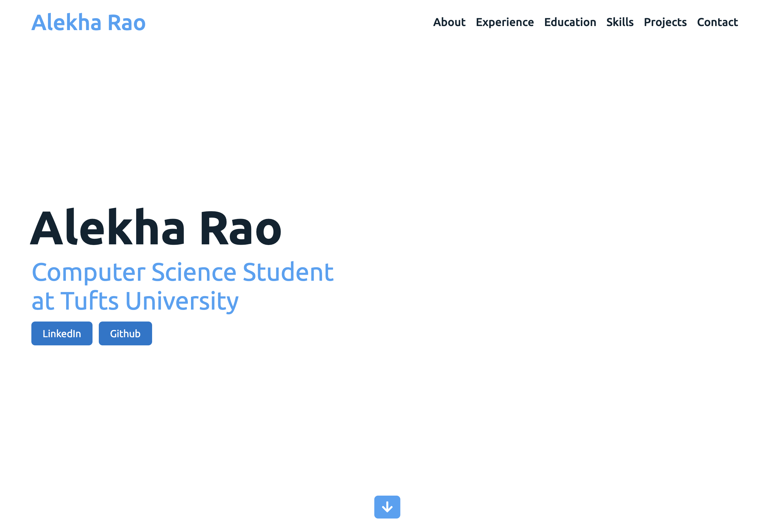Open the Contact menu item
Screen dimensions: 779x532
tap(717, 22)
